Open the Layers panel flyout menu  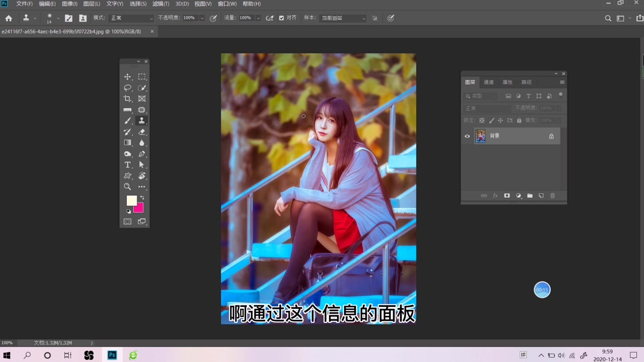point(562,82)
